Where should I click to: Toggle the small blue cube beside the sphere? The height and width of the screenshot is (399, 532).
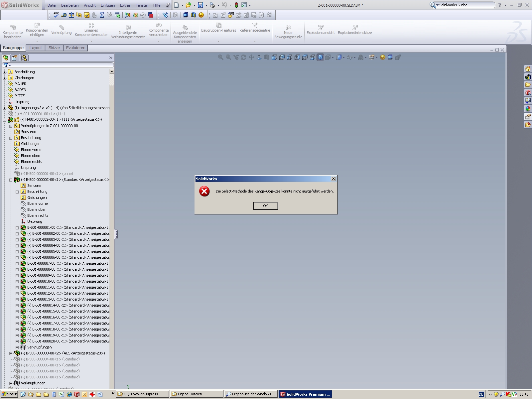pos(390,57)
